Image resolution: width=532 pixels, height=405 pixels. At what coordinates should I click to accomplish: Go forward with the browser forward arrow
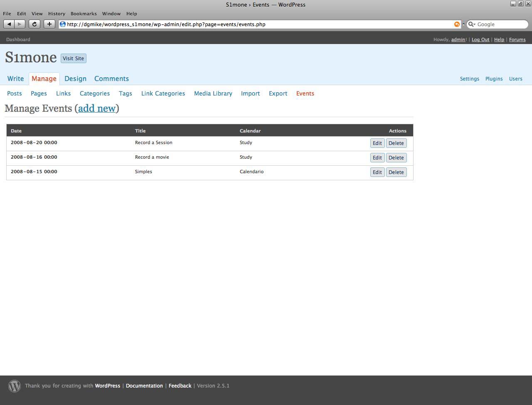20,24
